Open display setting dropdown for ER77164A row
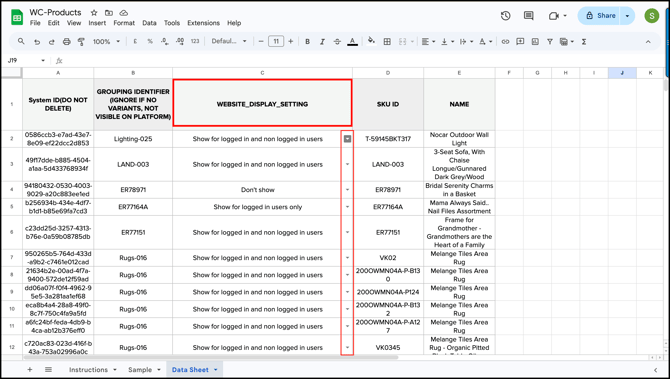 [347, 207]
